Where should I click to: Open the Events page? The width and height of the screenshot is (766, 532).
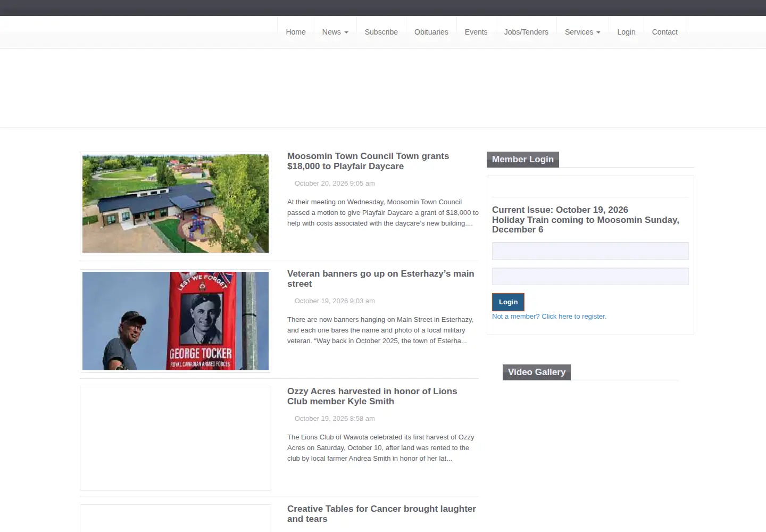pos(476,32)
